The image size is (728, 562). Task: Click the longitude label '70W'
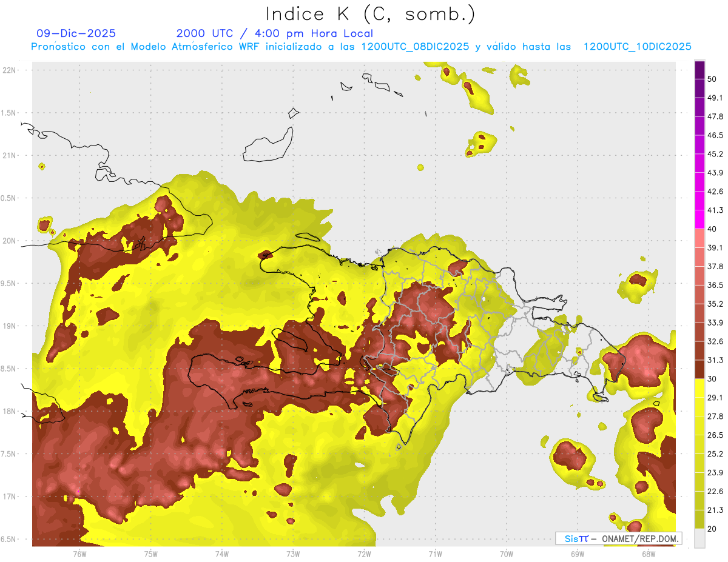click(x=506, y=554)
